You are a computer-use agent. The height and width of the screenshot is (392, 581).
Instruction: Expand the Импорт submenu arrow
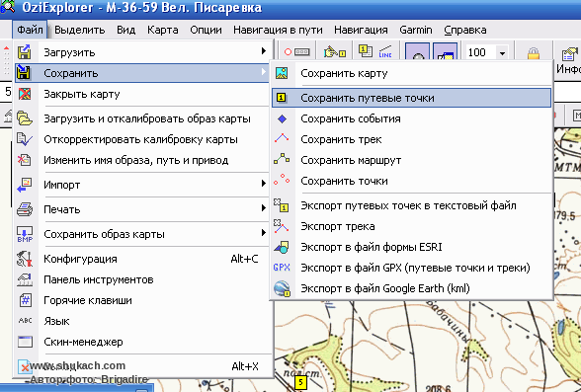pyautogui.click(x=264, y=184)
